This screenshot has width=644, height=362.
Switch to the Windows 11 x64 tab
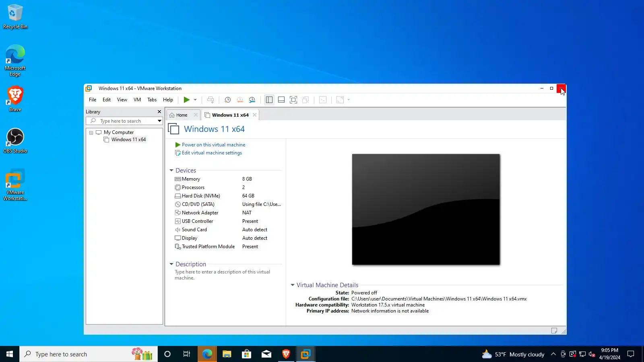pyautogui.click(x=230, y=115)
